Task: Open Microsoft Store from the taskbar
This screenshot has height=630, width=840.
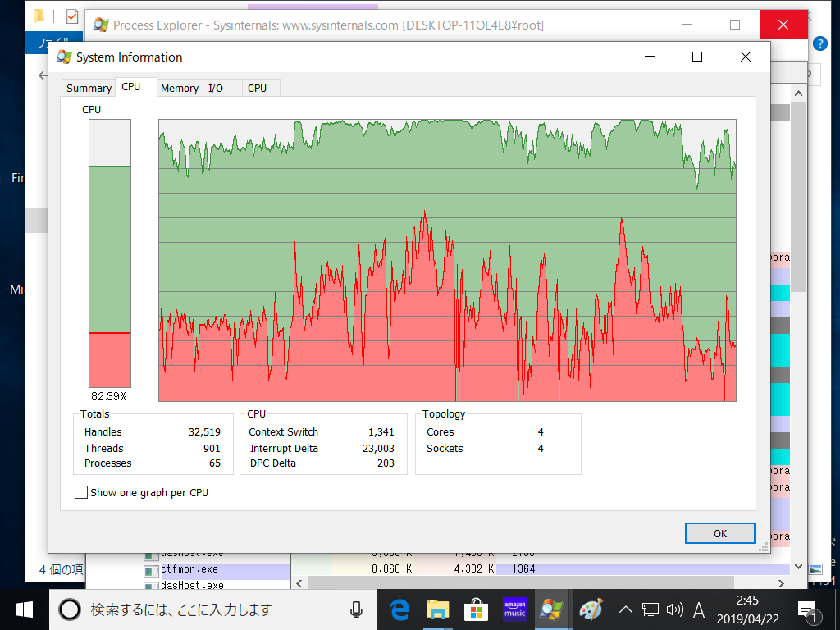Action: pos(476,609)
